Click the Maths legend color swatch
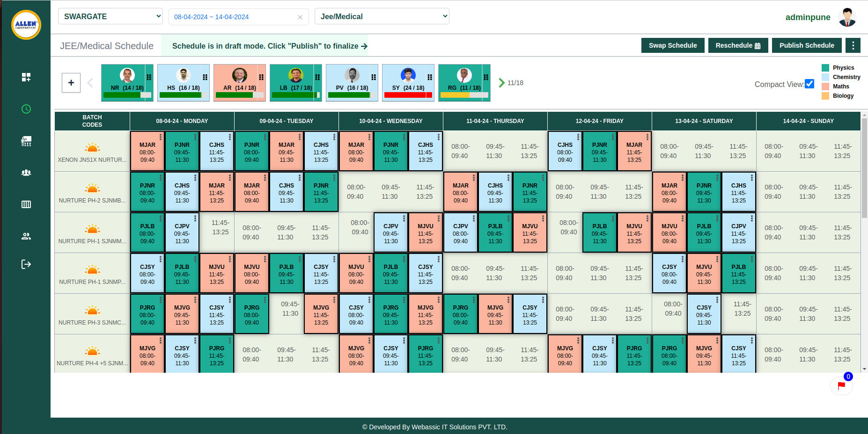 [825, 87]
